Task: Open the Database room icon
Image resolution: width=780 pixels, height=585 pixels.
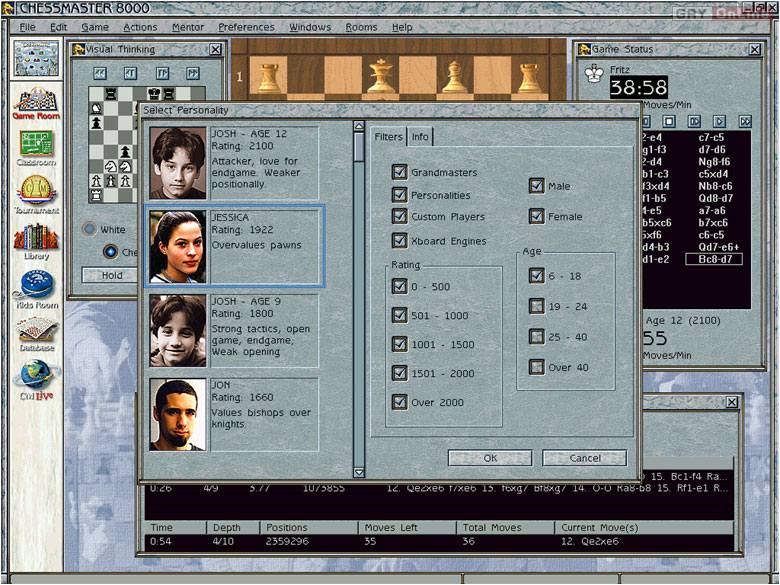Action: pos(35,333)
